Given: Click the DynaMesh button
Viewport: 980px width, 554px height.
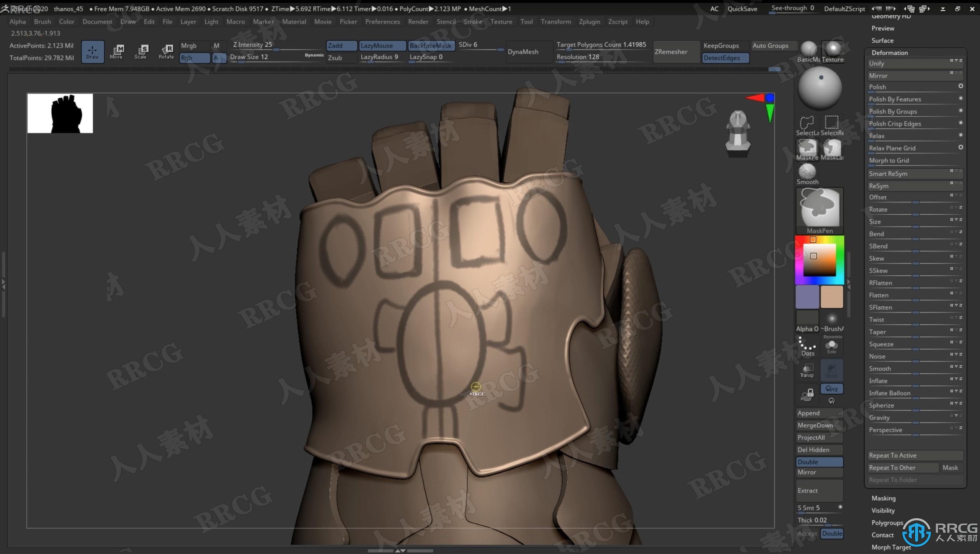Looking at the screenshot, I should pos(524,51).
